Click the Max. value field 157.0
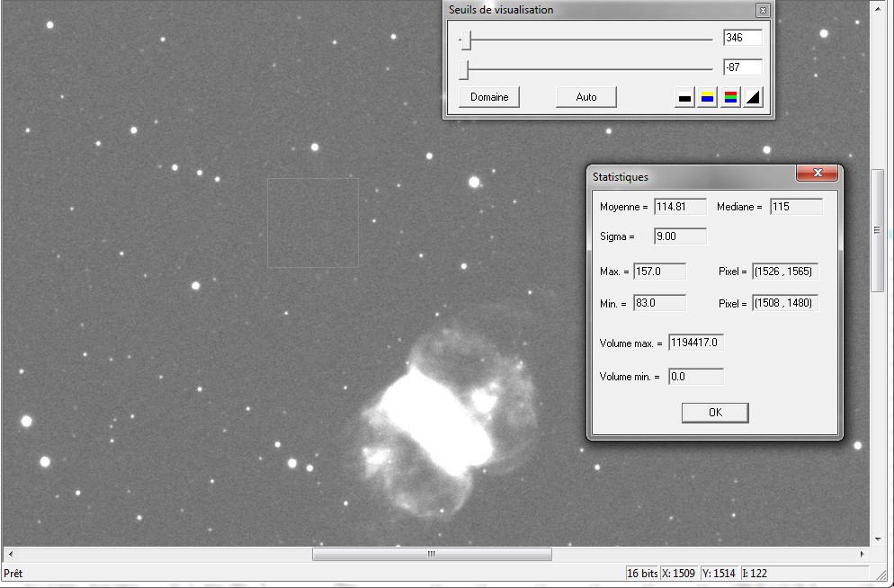Screen dimensions: 894x588 [x=659, y=272]
